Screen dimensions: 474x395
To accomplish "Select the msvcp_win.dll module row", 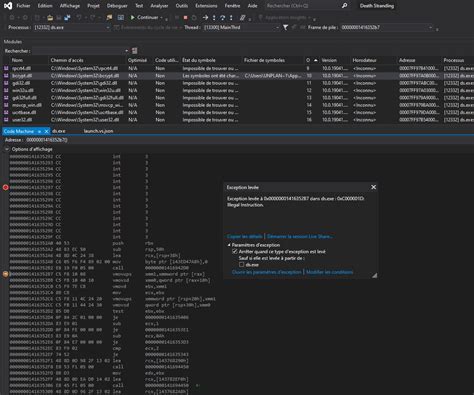I will point(238,105).
